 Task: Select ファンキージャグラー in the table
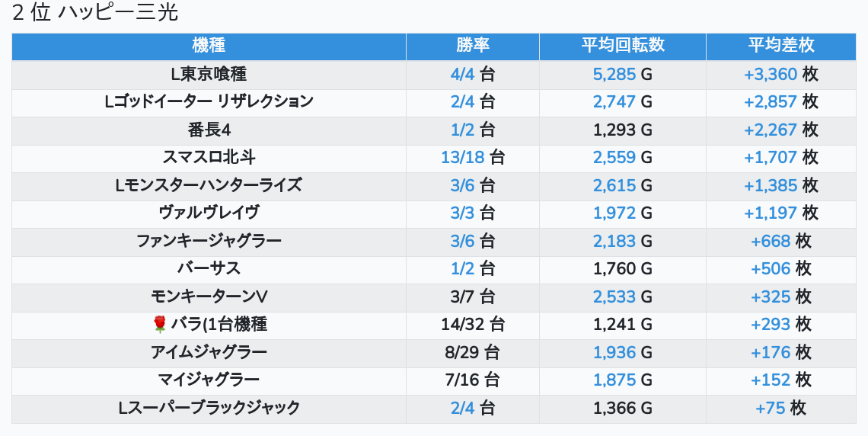pos(209,241)
